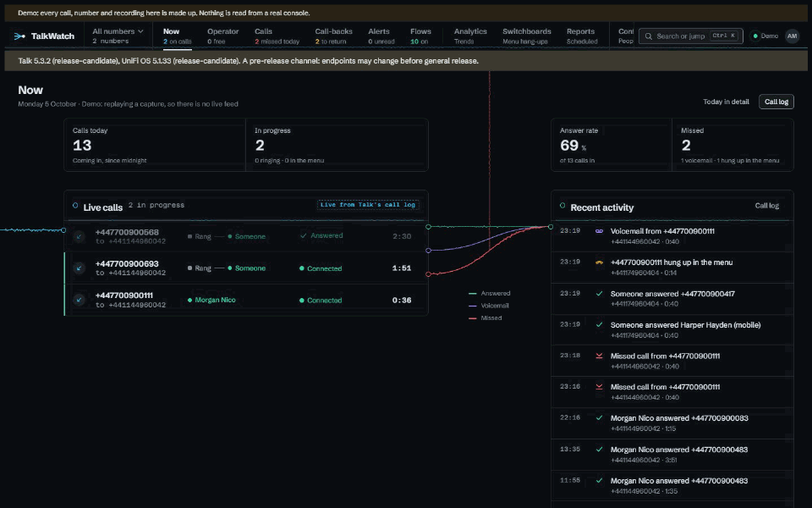Viewport: 812px width, 508px height.
Task: Click the Call log button beside Today in detail
Action: click(x=776, y=102)
